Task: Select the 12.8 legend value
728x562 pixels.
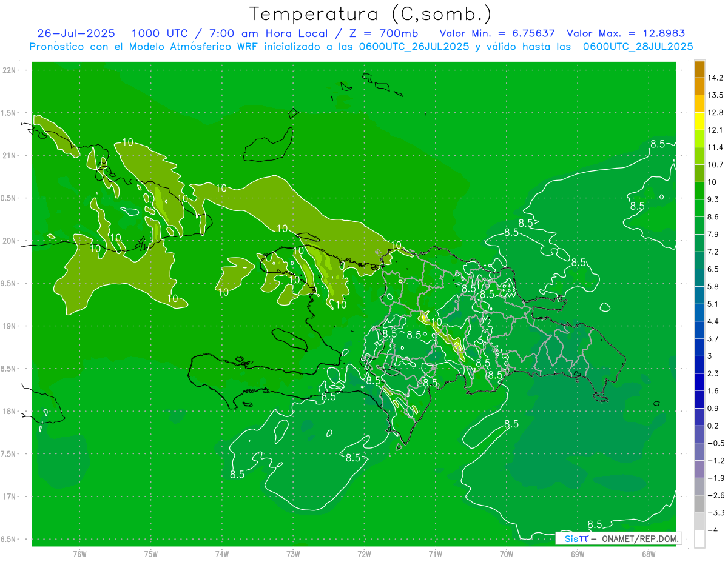Action: tap(716, 113)
